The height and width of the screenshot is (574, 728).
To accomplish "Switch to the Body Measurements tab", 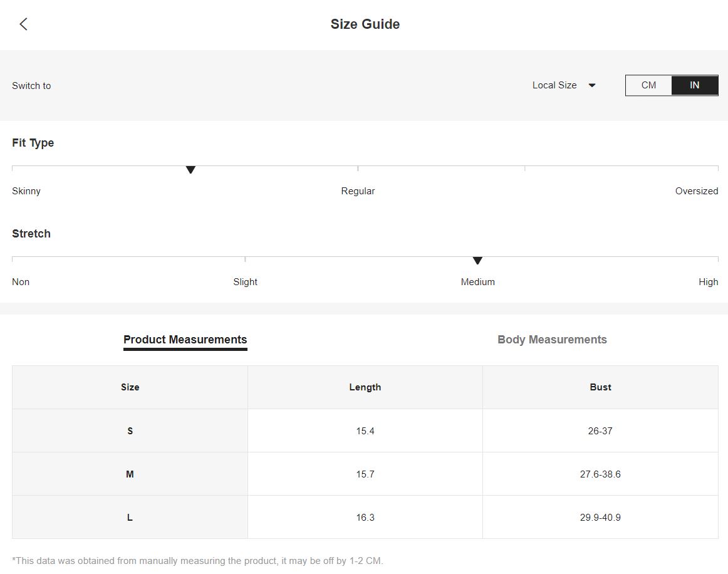I will pos(552,340).
